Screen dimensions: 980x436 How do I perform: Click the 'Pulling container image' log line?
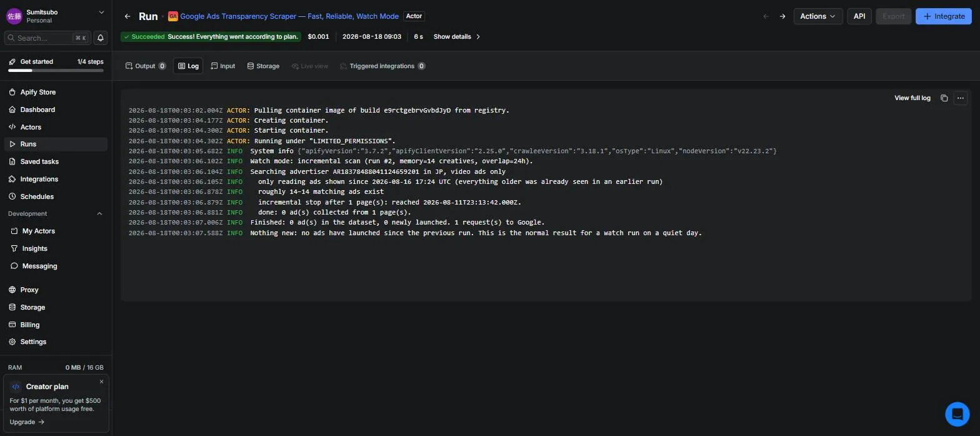(x=319, y=111)
